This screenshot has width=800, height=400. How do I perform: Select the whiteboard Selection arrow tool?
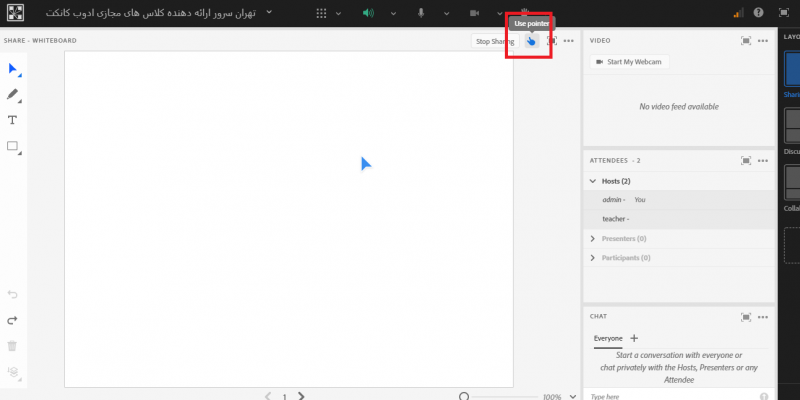click(x=13, y=69)
